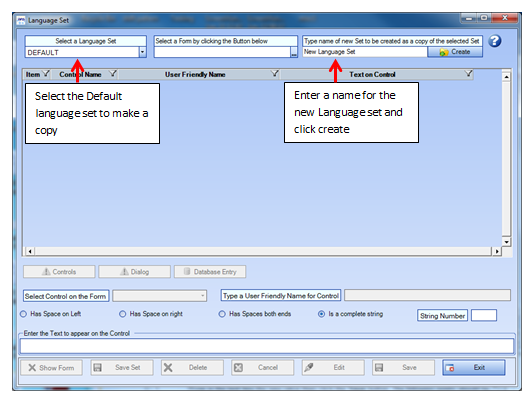Click the Save Set button
This screenshot has height=398, width=530.
tap(122, 368)
